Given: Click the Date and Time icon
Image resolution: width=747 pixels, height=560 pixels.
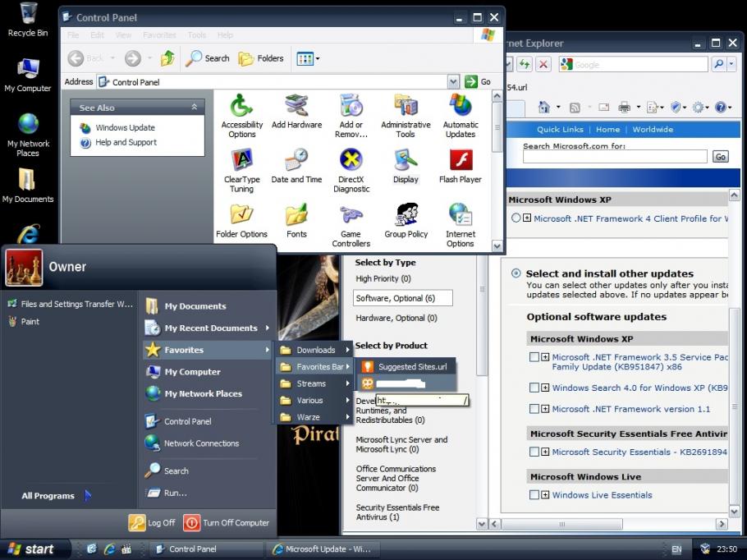Looking at the screenshot, I should tap(296, 163).
